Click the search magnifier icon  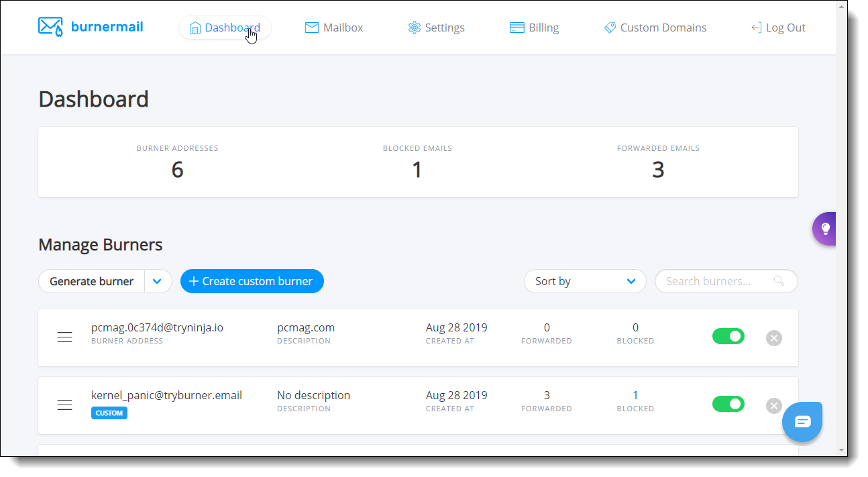(779, 281)
